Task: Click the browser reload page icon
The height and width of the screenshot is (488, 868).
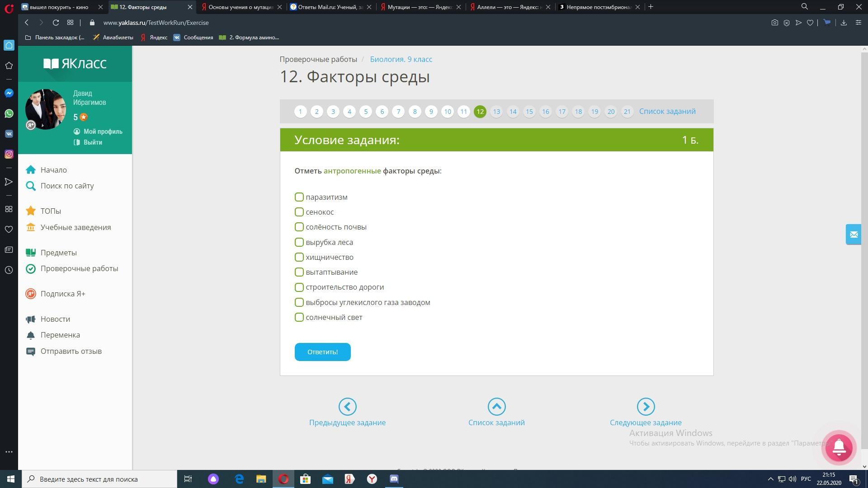Action: 56,23
